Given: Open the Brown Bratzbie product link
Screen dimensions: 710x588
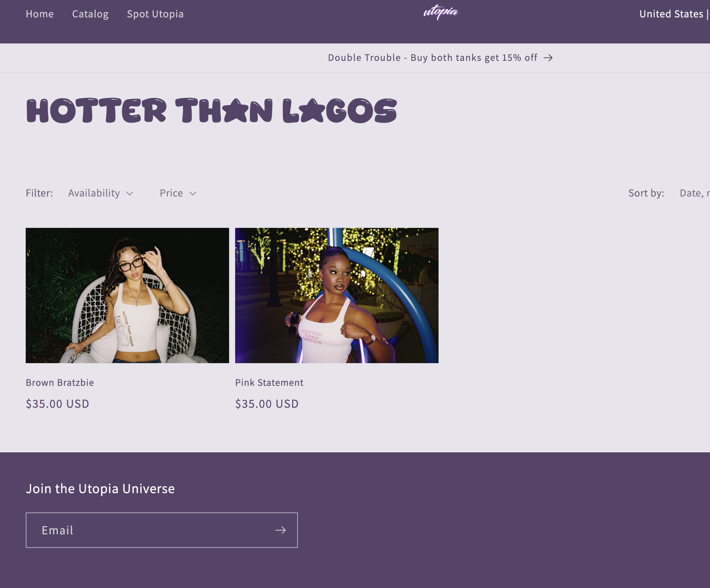Looking at the screenshot, I should (x=60, y=382).
